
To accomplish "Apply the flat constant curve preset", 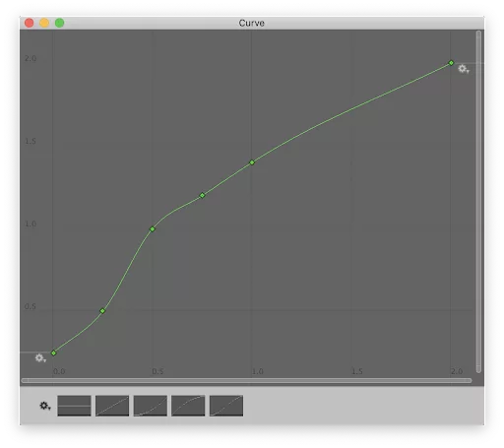I will (x=74, y=406).
